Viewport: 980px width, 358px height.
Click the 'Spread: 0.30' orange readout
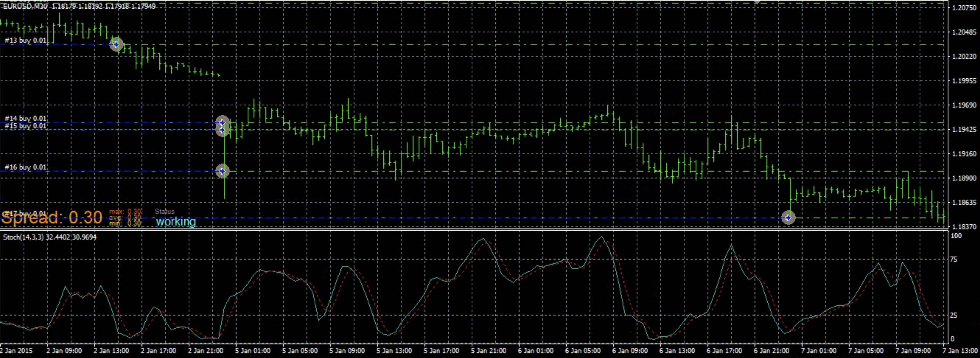pos(52,218)
